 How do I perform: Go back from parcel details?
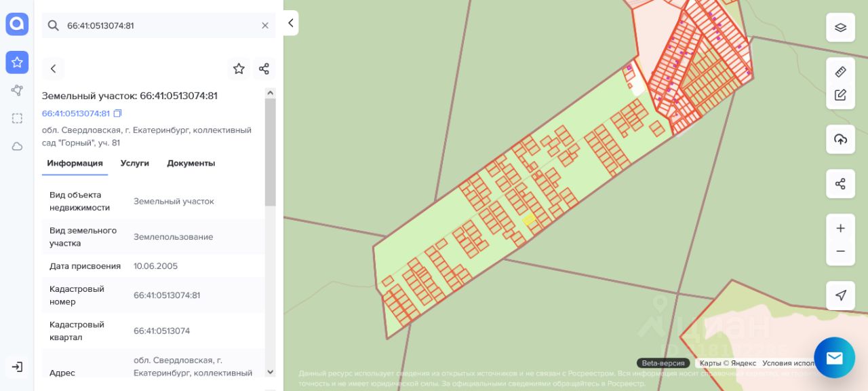[53, 69]
